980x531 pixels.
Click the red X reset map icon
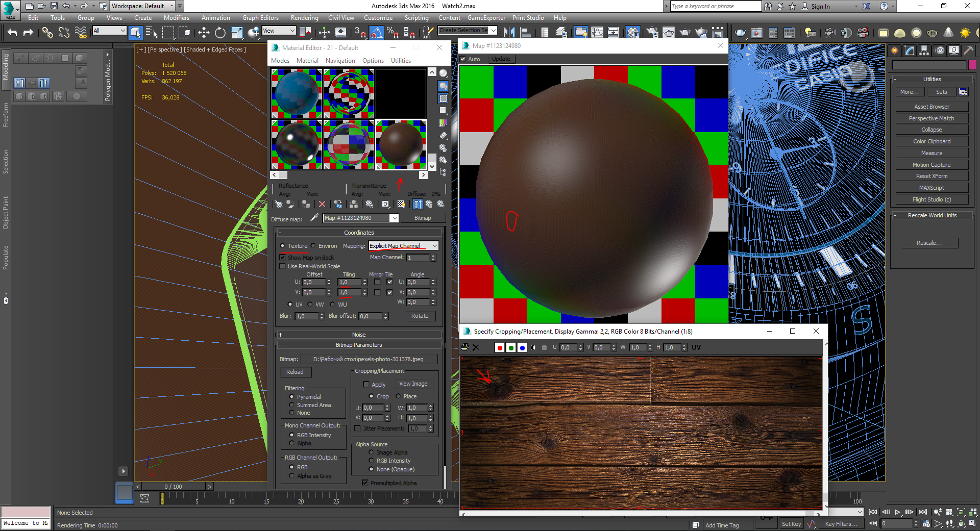click(322, 204)
